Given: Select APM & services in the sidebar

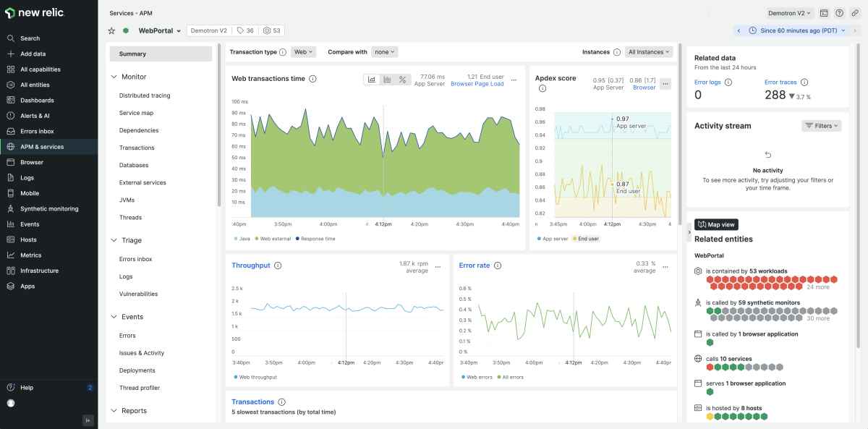Looking at the screenshot, I should point(41,147).
